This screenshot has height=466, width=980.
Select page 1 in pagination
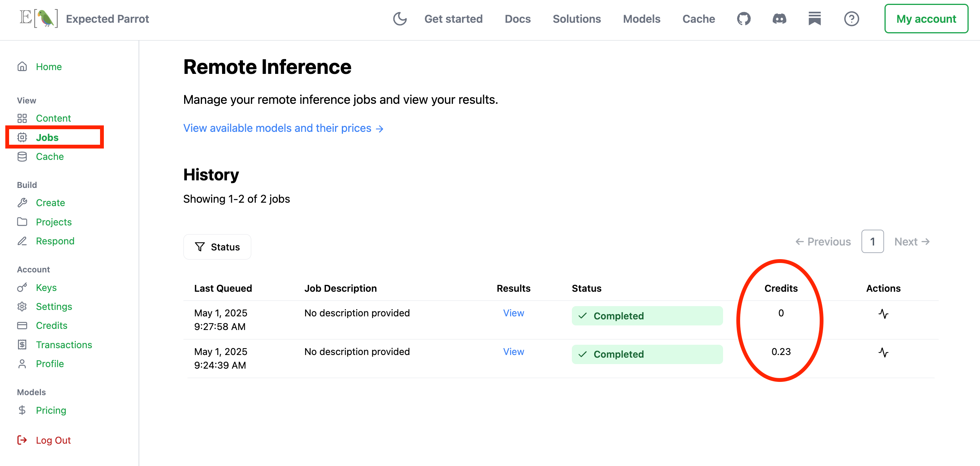click(x=872, y=242)
